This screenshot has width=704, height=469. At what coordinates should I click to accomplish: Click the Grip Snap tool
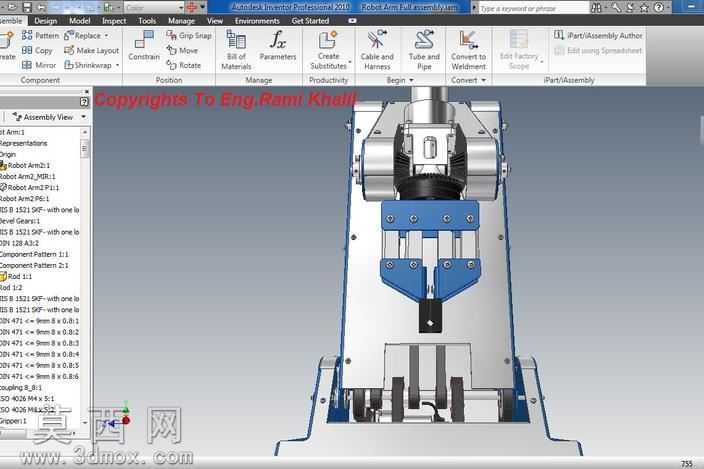tap(189, 35)
